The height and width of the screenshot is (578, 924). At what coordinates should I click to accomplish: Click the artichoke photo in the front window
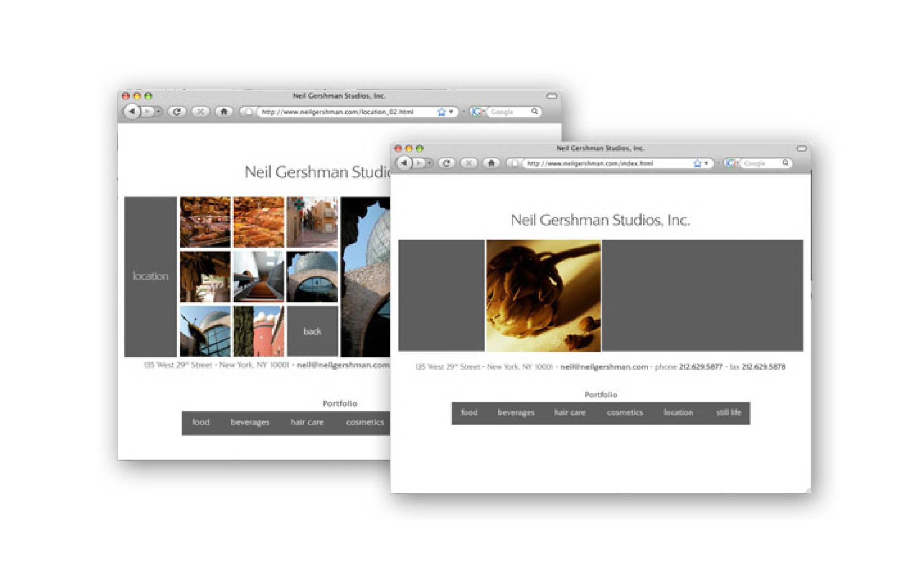(x=543, y=296)
